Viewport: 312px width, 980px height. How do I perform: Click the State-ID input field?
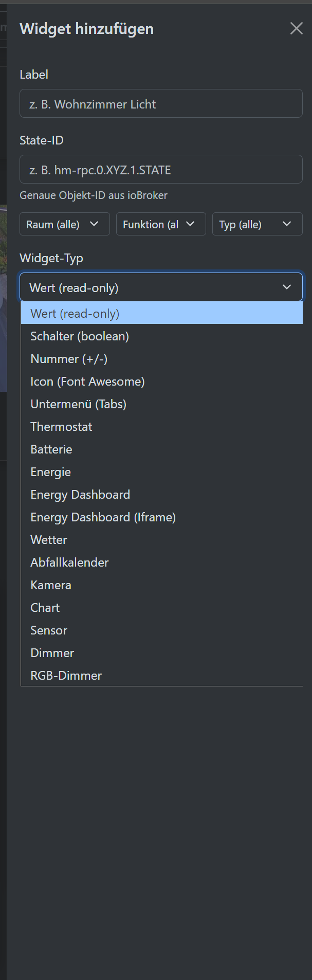click(161, 170)
